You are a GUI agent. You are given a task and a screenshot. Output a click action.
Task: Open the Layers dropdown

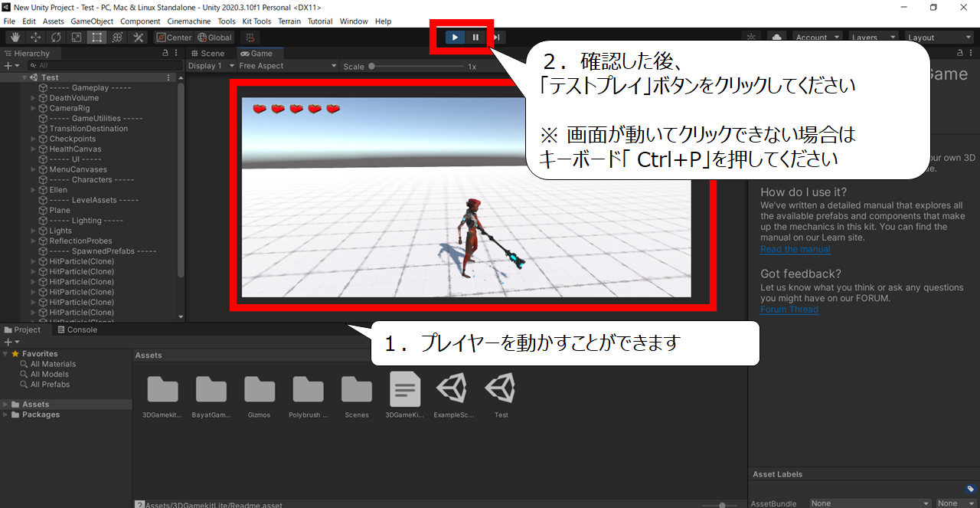(x=873, y=37)
